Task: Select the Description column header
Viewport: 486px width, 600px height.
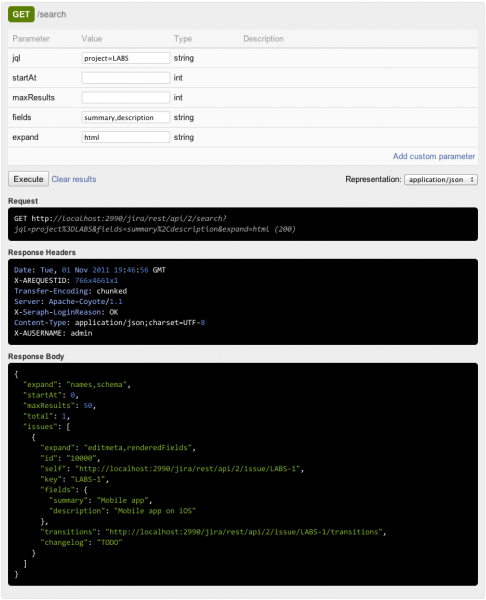Action: (263, 39)
